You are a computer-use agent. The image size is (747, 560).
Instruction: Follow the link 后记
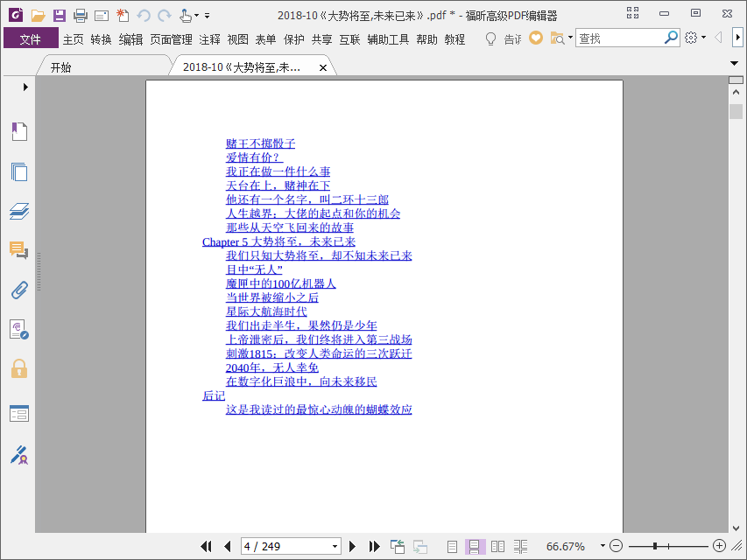coord(214,395)
